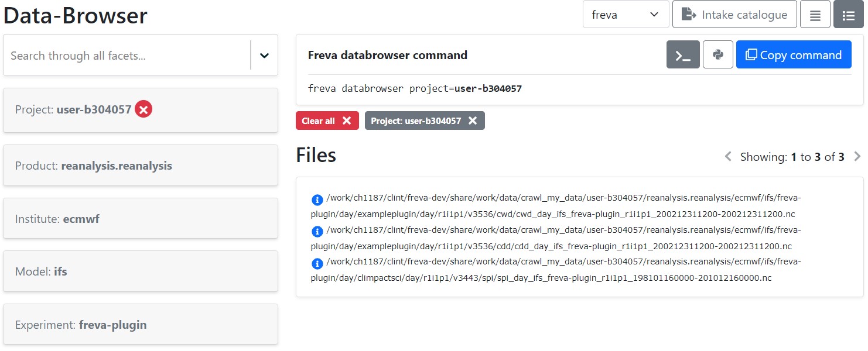Activate the detailed list view icon

tap(848, 14)
